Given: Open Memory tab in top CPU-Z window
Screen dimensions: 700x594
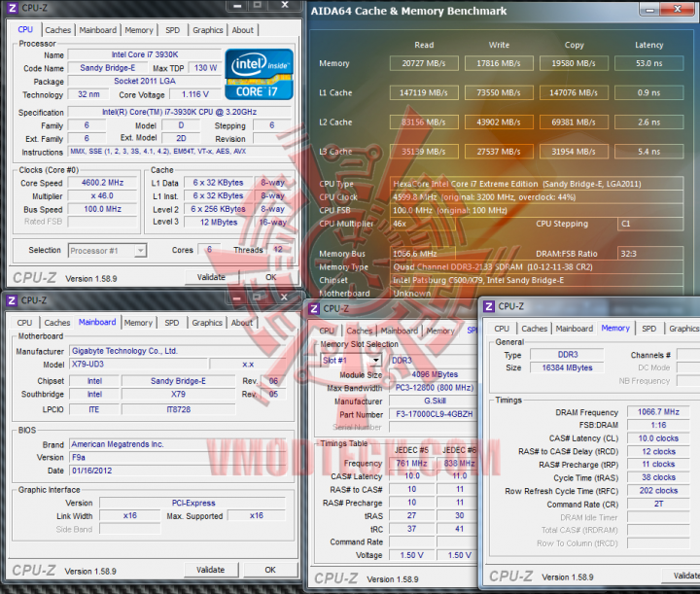Looking at the screenshot, I should (139, 30).
